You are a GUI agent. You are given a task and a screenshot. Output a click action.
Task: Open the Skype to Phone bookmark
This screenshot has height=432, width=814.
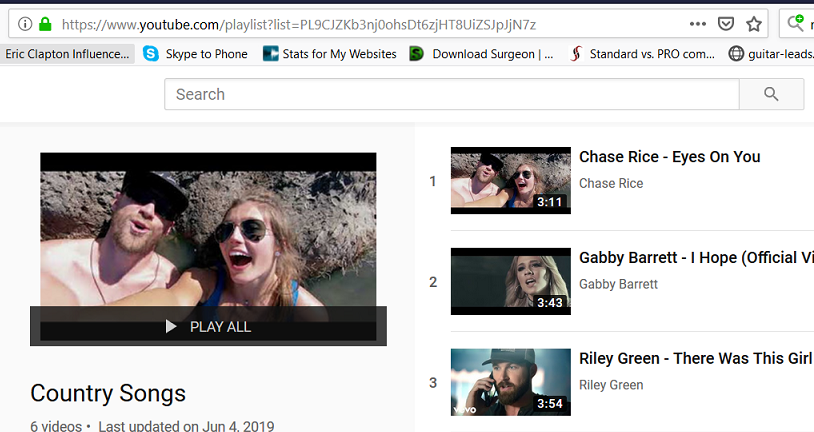pos(195,54)
